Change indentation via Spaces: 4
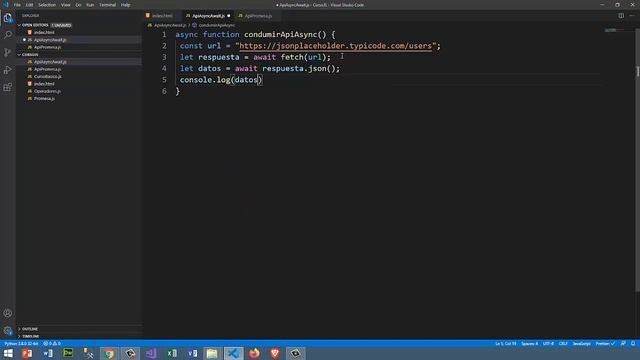 (x=529, y=344)
